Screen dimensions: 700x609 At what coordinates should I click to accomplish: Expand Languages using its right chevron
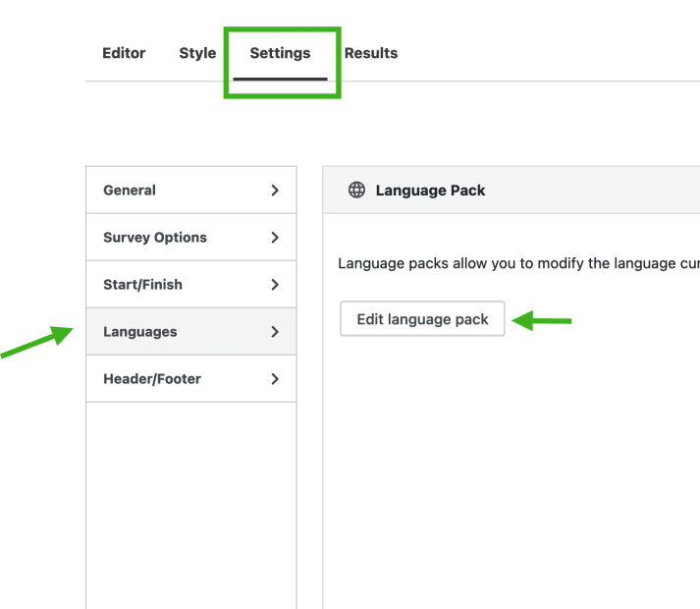(275, 332)
